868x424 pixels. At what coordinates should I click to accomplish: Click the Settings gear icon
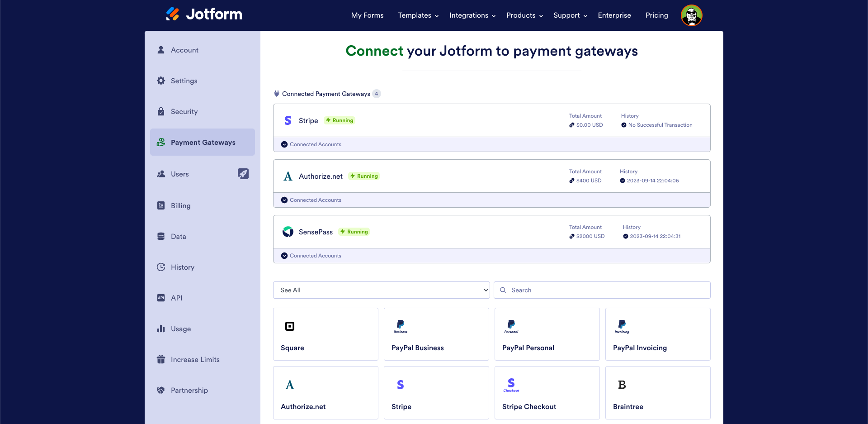[161, 81]
